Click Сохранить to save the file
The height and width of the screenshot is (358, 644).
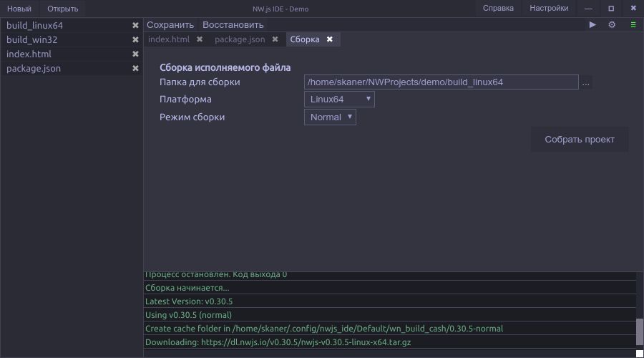click(x=170, y=24)
